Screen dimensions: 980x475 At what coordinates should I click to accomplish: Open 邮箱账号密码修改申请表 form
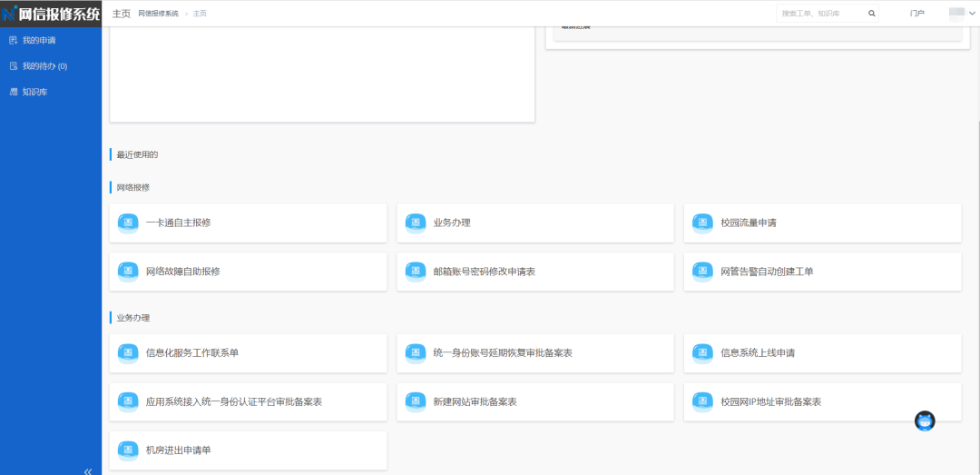[484, 272]
